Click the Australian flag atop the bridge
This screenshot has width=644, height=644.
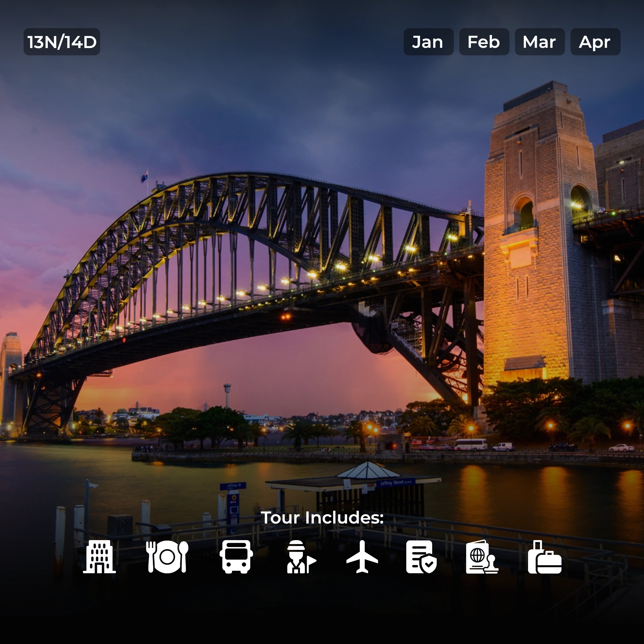pos(145,177)
